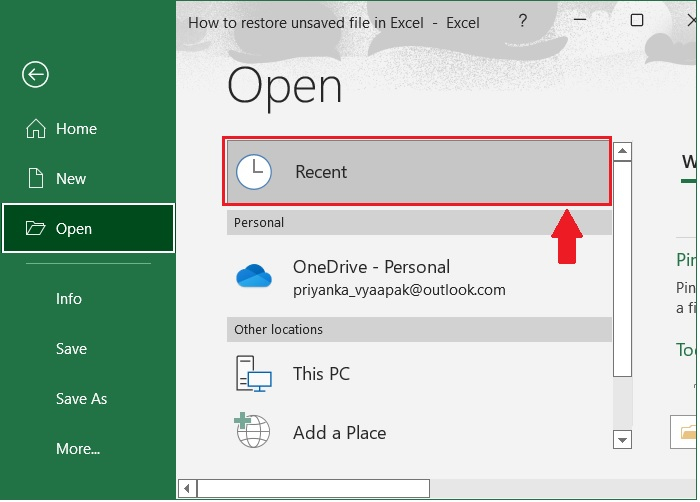Click horizontal scrollbar left arrow
The image size is (700, 502).
point(188,489)
